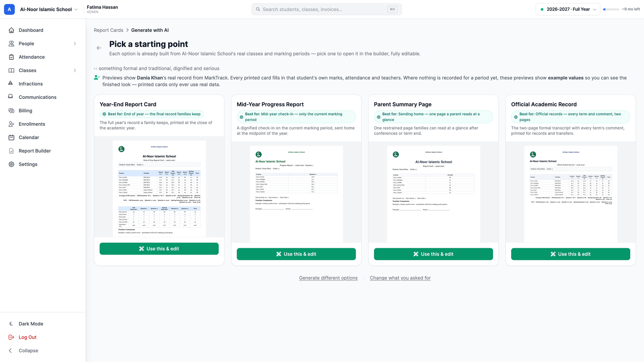Go to Report Cards breadcrumb

coord(109,30)
